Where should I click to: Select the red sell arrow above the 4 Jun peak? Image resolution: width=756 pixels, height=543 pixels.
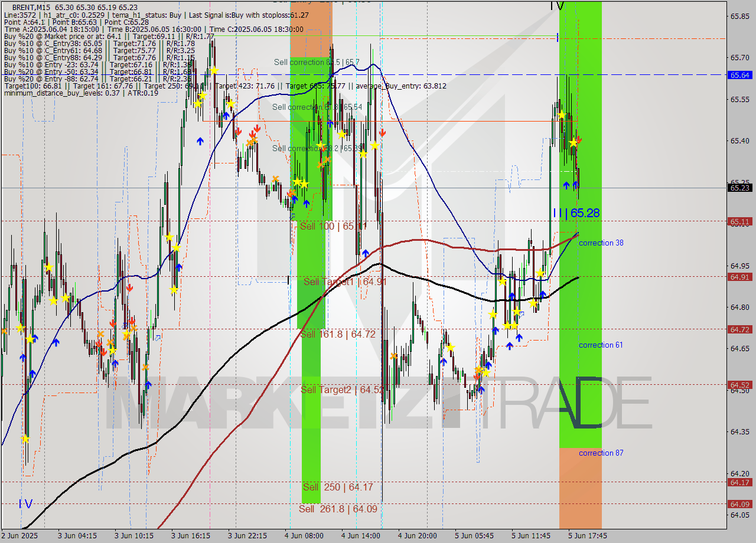[x=382, y=133]
